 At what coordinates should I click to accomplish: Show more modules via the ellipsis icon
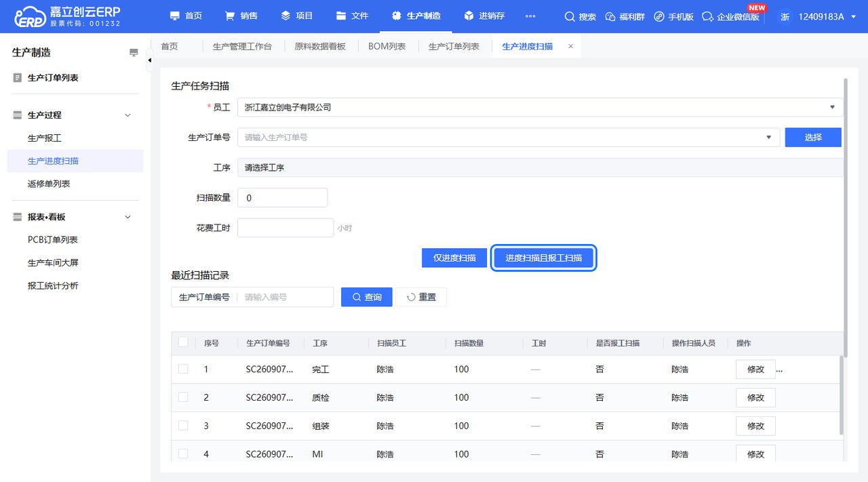(x=530, y=16)
